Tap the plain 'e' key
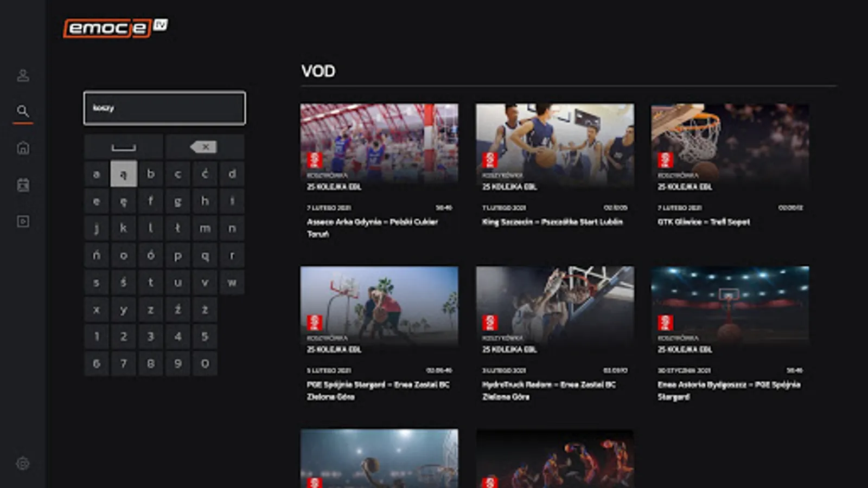This screenshot has height=488, width=868. 97,201
